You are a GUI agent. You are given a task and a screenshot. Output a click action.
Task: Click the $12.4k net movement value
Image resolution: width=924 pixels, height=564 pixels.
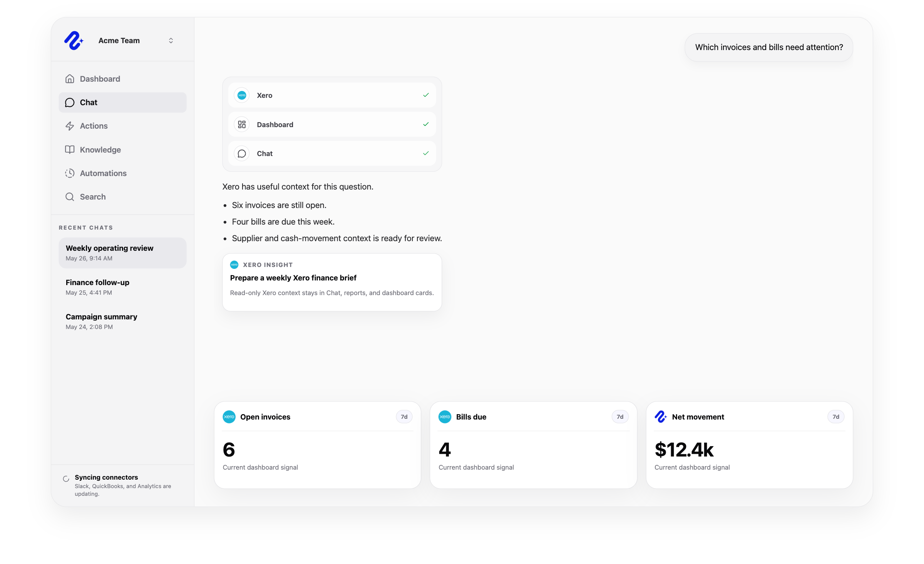click(x=684, y=450)
